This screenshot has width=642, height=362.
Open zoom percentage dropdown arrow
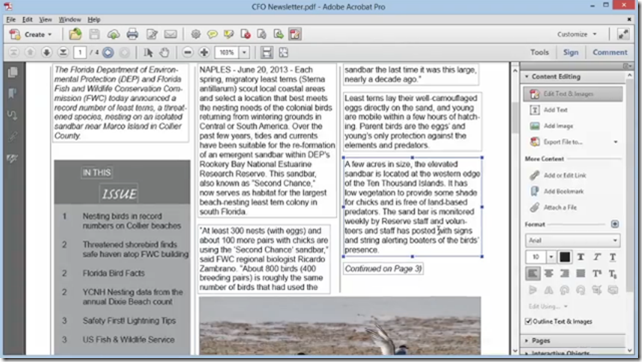(x=244, y=52)
